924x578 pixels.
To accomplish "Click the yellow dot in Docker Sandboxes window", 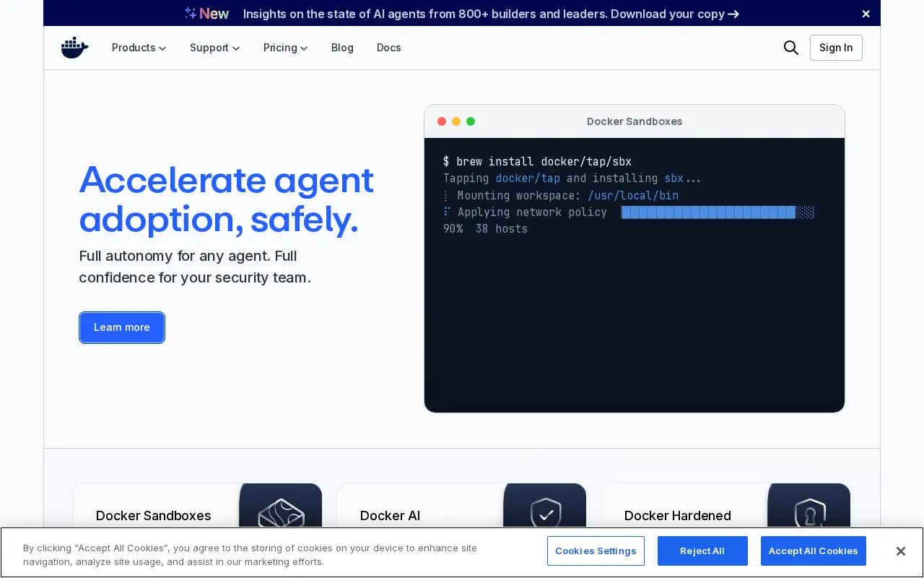I will point(456,121).
